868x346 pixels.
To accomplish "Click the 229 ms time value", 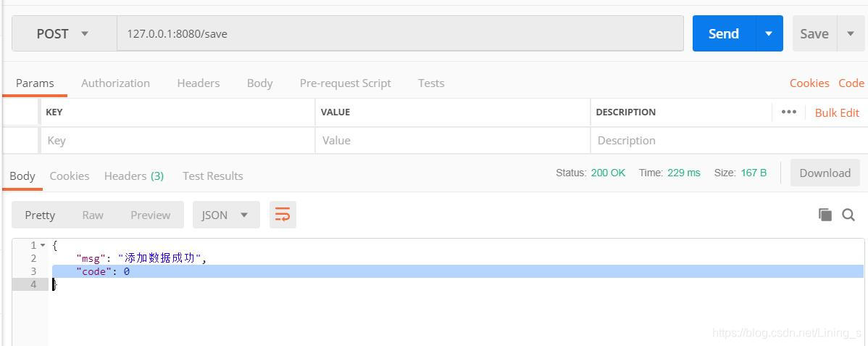I will [x=684, y=173].
